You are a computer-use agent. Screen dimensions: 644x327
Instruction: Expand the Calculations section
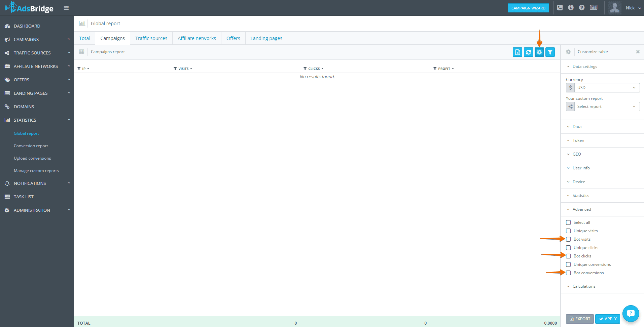[602, 286]
